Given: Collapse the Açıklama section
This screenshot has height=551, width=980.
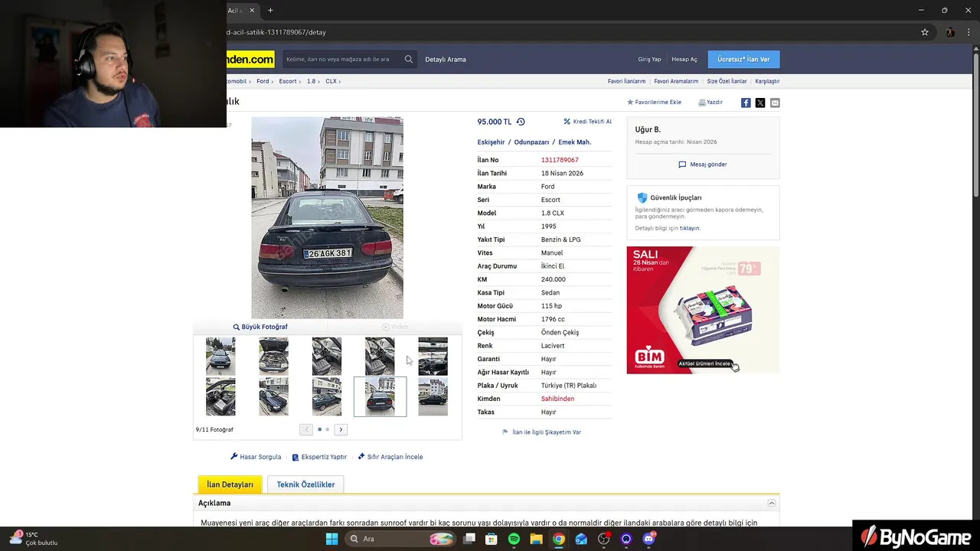Looking at the screenshot, I should pos(772,503).
